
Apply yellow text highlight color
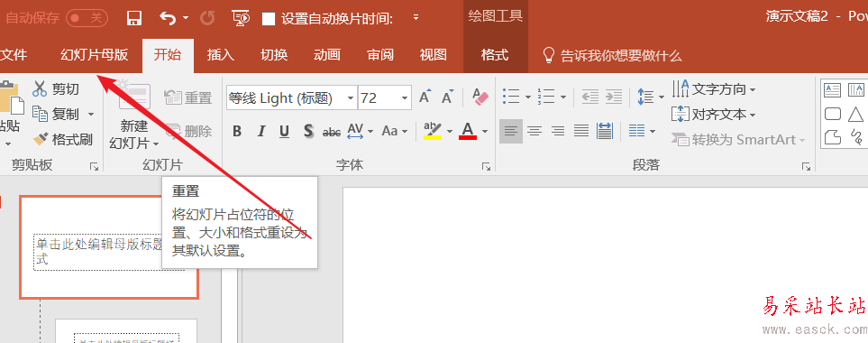click(x=433, y=131)
